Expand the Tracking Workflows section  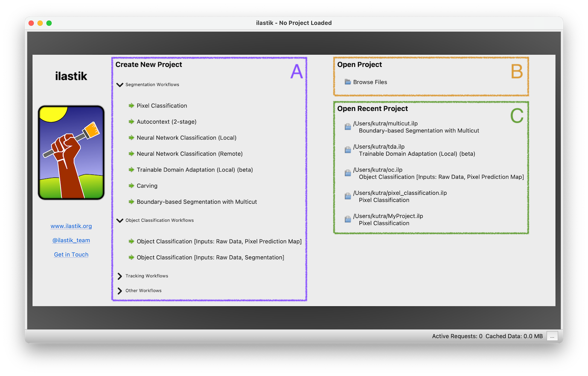120,276
